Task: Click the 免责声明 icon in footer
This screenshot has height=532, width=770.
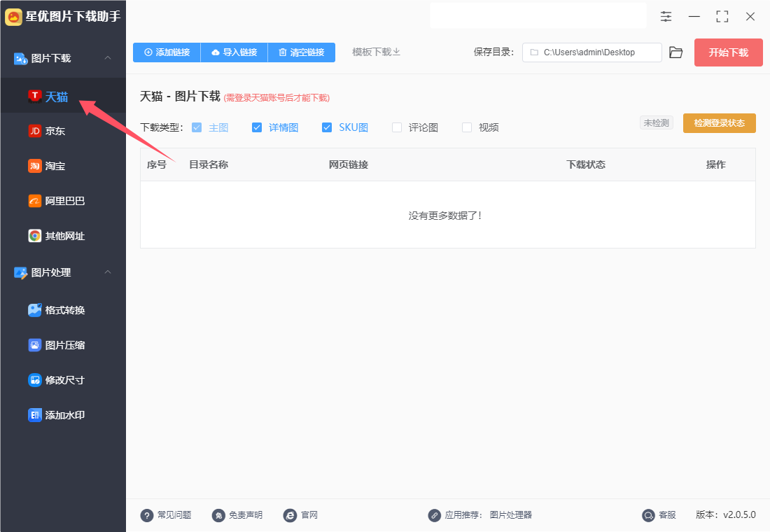Action: (218, 515)
